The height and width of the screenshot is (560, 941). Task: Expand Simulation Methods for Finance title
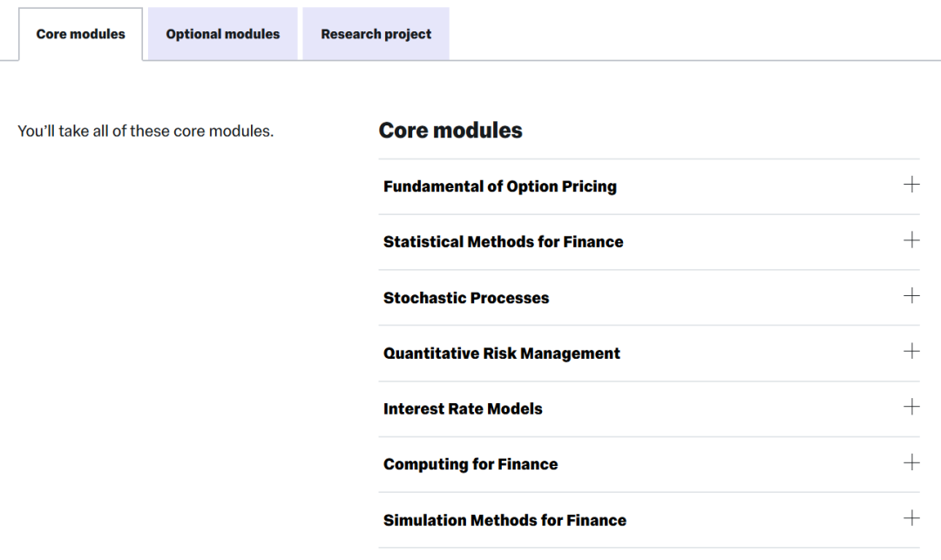pos(504,521)
